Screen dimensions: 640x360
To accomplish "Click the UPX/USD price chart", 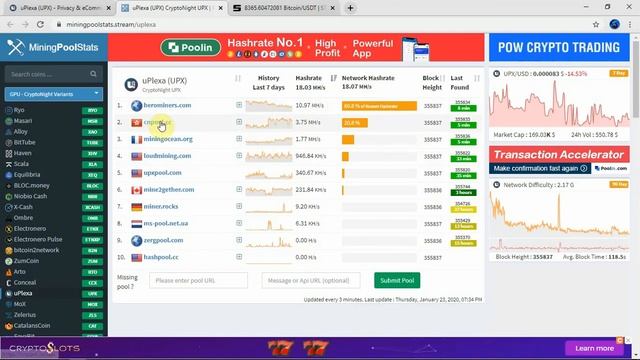I will tap(559, 104).
